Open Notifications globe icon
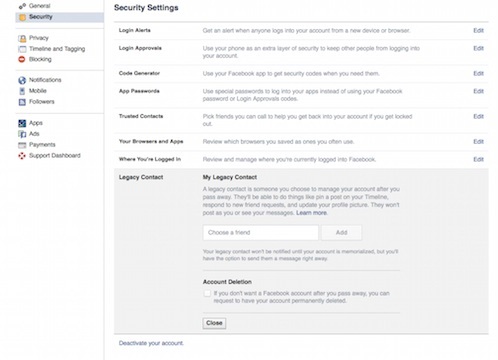 [22, 80]
